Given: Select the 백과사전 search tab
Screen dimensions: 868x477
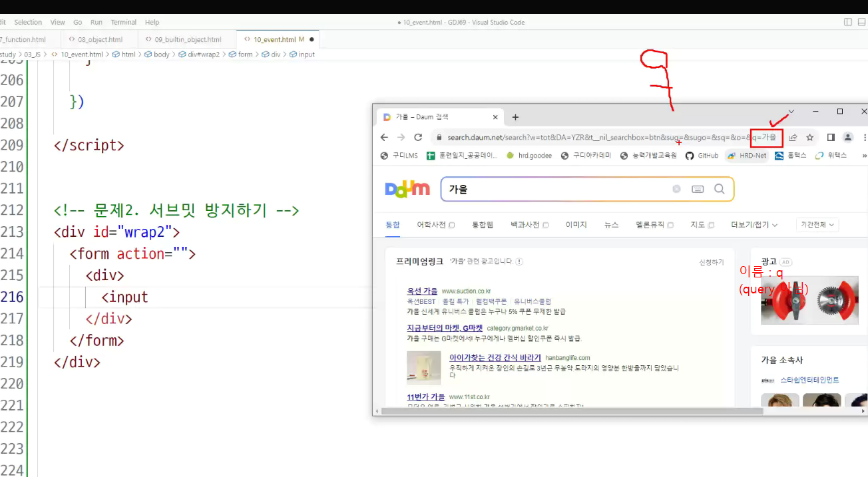Looking at the screenshot, I should [529, 225].
